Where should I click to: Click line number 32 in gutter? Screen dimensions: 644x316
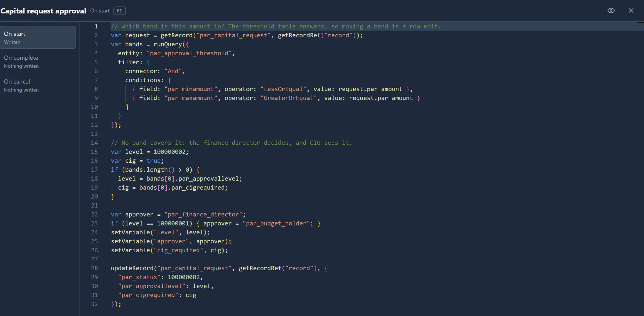click(94, 304)
